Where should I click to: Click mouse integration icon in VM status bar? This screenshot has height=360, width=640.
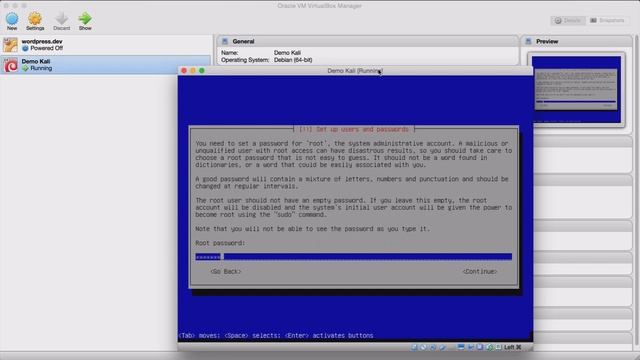coord(499,347)
